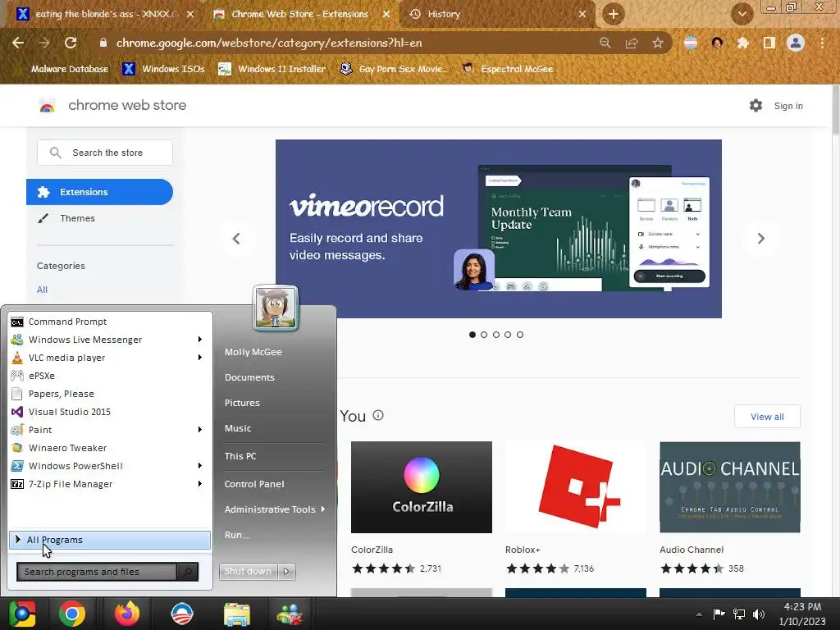Screen dimensions: 840x630
Task: Show next carousel banner arrow
Action: point(760,239)
